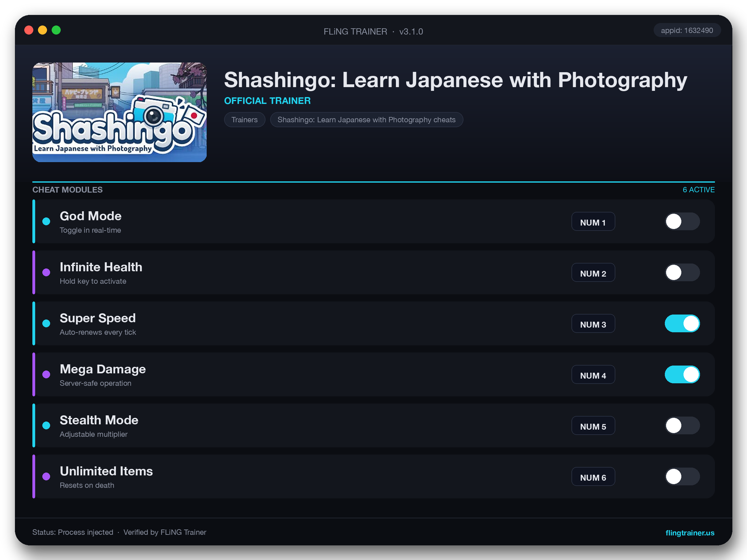Click the 'Server-safe operation' description
This screenshot has width=747, height=560.
(96, 383)
